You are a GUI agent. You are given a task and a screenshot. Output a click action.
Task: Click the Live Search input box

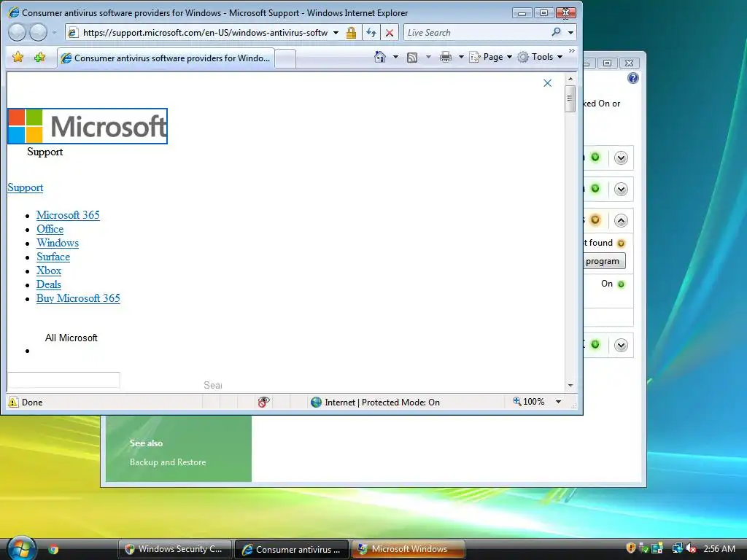point(476,33)
